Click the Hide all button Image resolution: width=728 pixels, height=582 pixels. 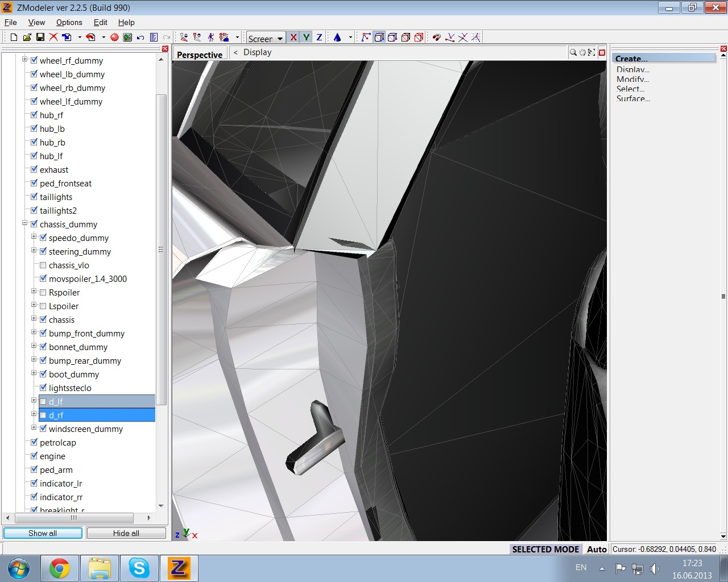[x=126, y=533]
